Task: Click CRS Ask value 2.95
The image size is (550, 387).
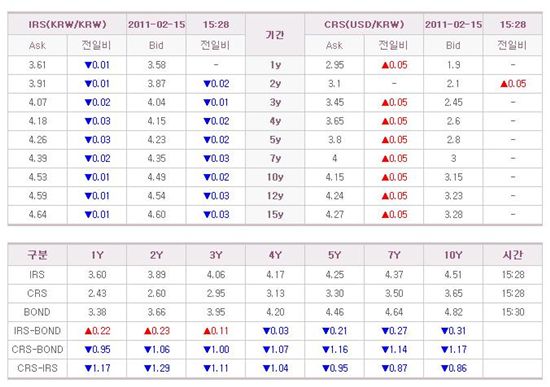Action: [x=334, y=65]
